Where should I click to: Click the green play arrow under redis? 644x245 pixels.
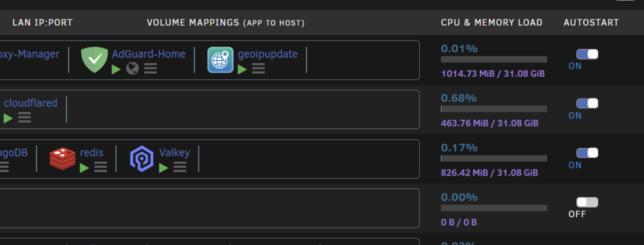[84, 168]
